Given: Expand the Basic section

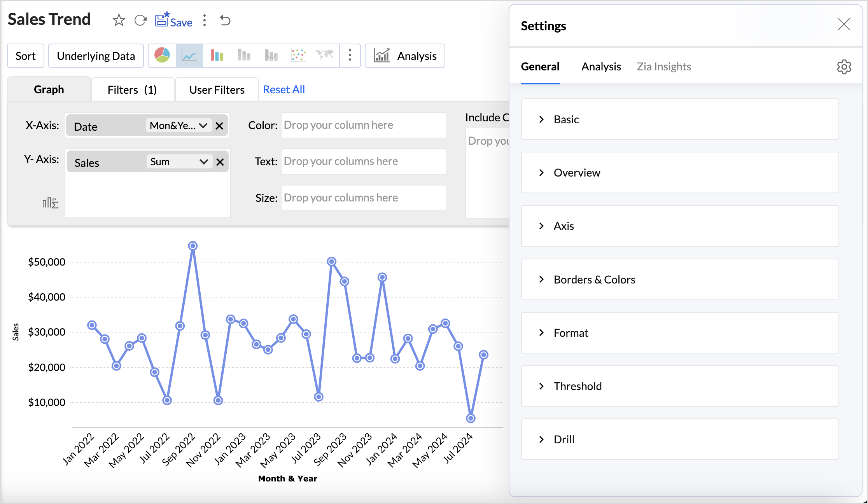Looking at the screenshot, I should pos(680,119).
